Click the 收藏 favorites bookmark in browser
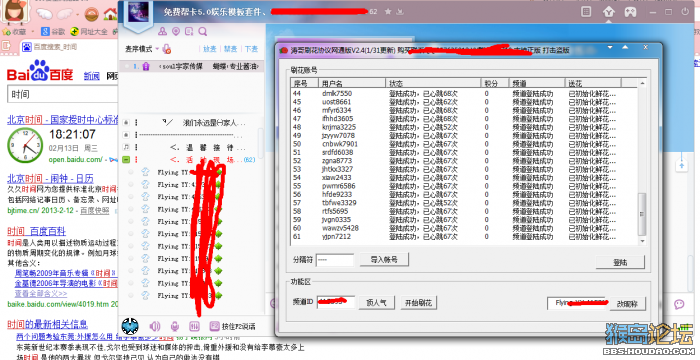The width and height of the screenshot is (700, 360). coord(15,32)
